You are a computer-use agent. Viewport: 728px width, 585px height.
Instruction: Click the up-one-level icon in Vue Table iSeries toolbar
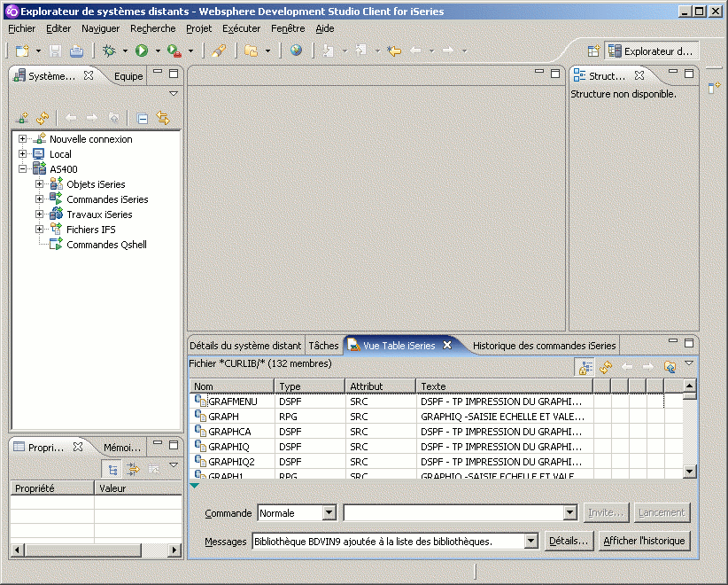[x=670, y=367]
